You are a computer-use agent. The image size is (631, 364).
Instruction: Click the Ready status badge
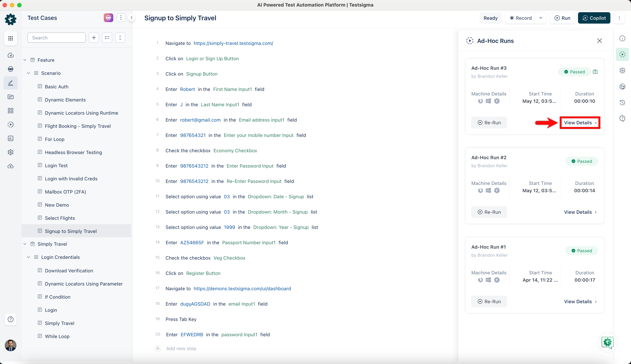(490, 18)
